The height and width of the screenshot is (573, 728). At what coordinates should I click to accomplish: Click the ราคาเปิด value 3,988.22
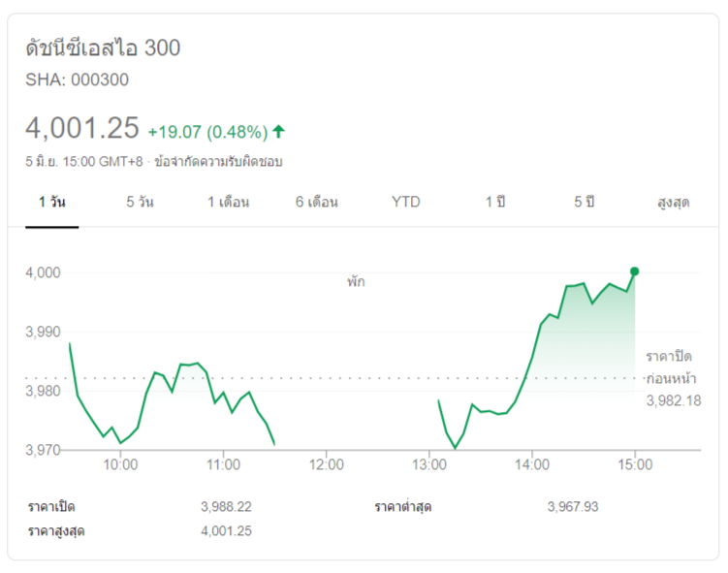click(226, 507)
